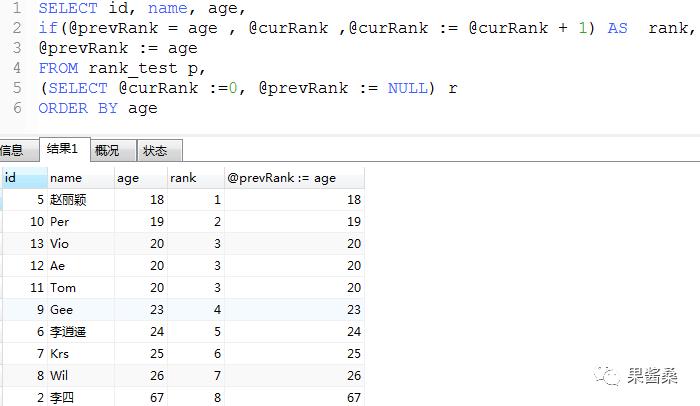Click the AS keyword on line 2
Screen dimensions: 700x406
617,28
